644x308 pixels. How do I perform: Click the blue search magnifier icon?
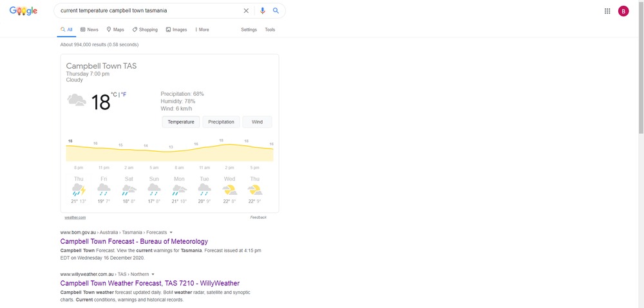pos(276,11)
